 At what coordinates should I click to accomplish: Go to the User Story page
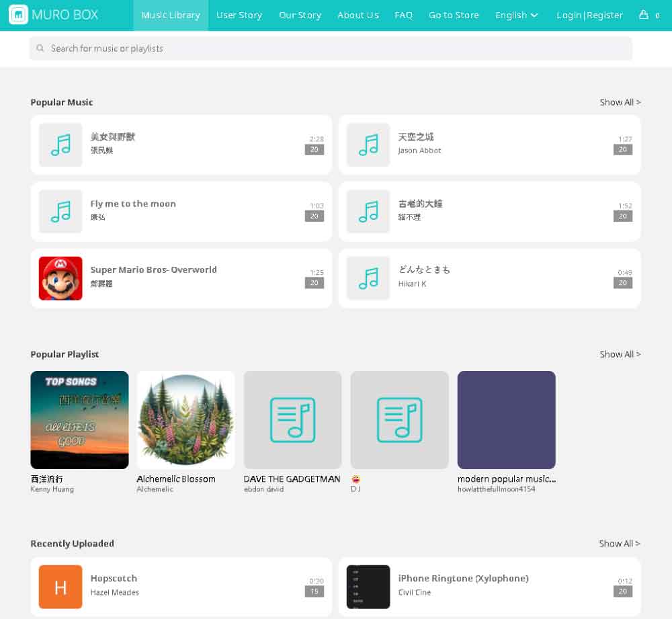click(239, 15)
